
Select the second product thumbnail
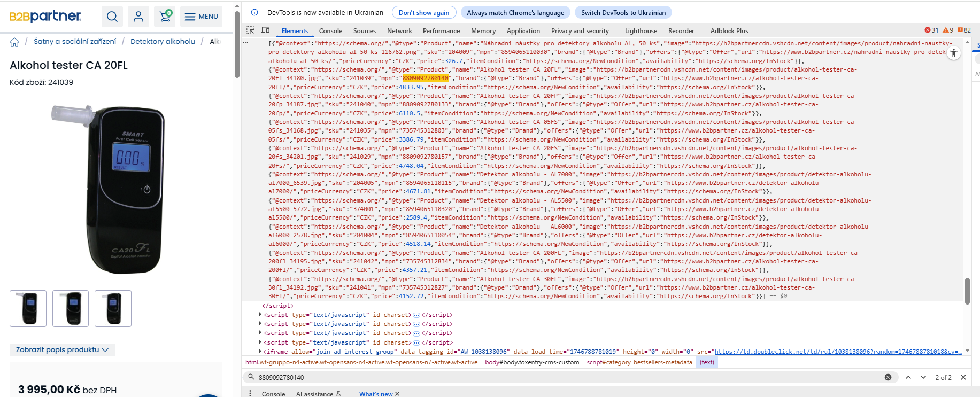tap(71, 308)
